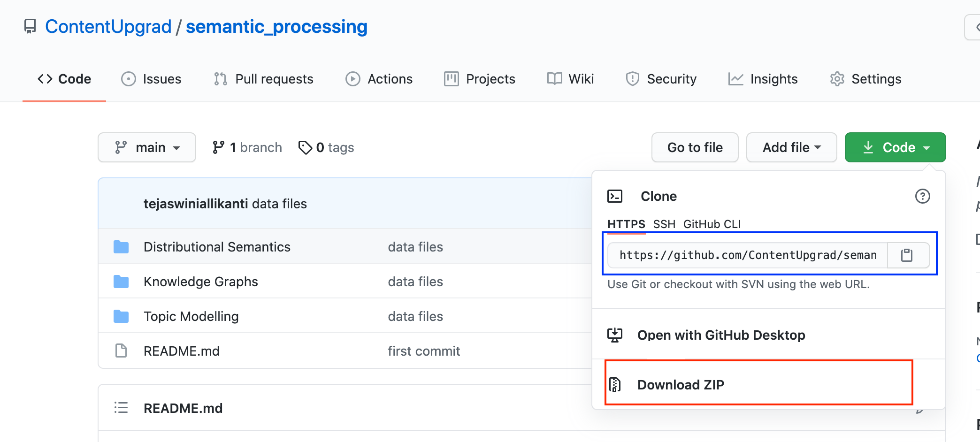This screenshot has height=442, width=980.
Task: View the Insights tab
Action: [x=763, y=79]
